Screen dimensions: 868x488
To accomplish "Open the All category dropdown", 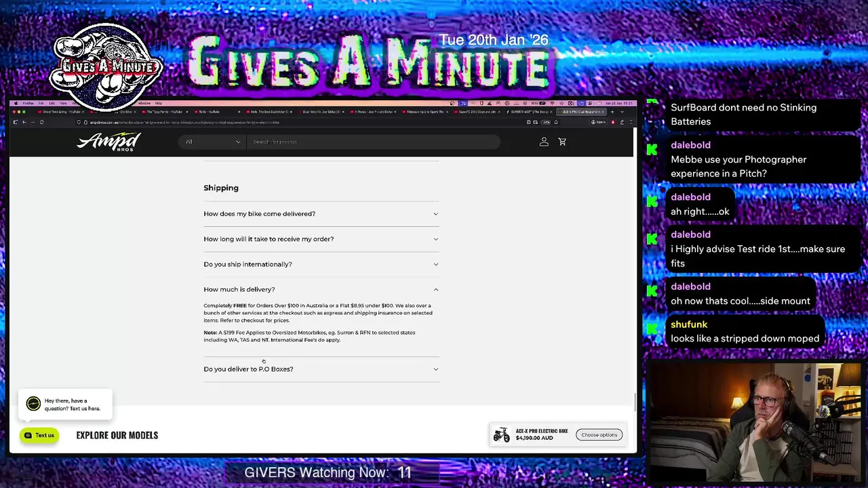I will click(212, 142).
